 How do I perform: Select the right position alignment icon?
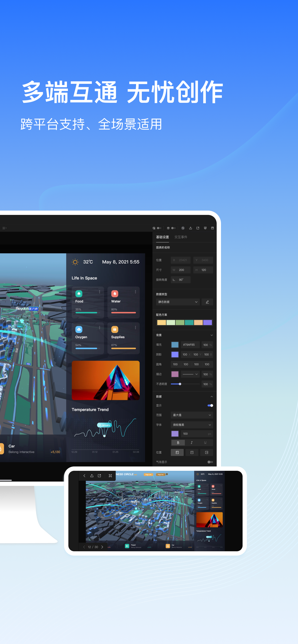(x=207, y=452)
